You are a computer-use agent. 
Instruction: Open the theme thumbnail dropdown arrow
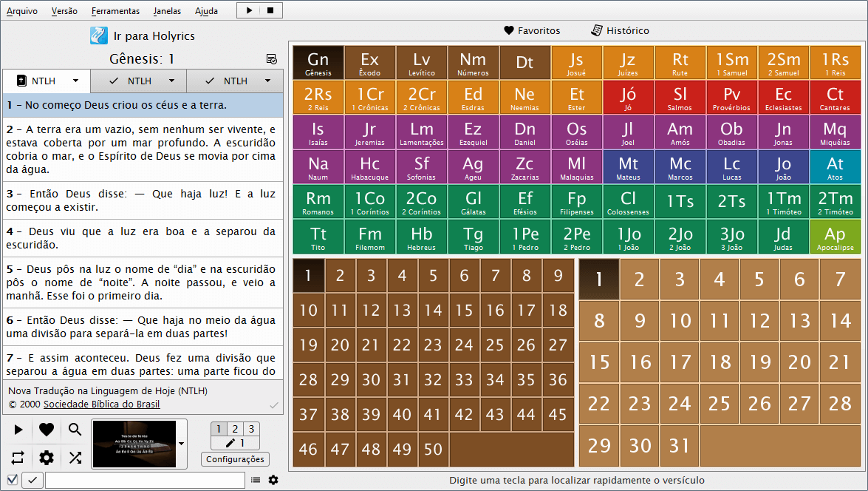(182, 444)
